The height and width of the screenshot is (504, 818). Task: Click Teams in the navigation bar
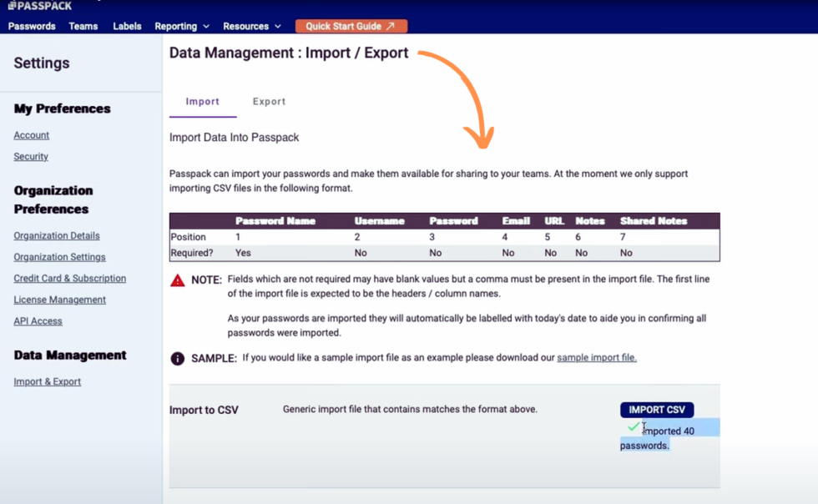(83, 26)
